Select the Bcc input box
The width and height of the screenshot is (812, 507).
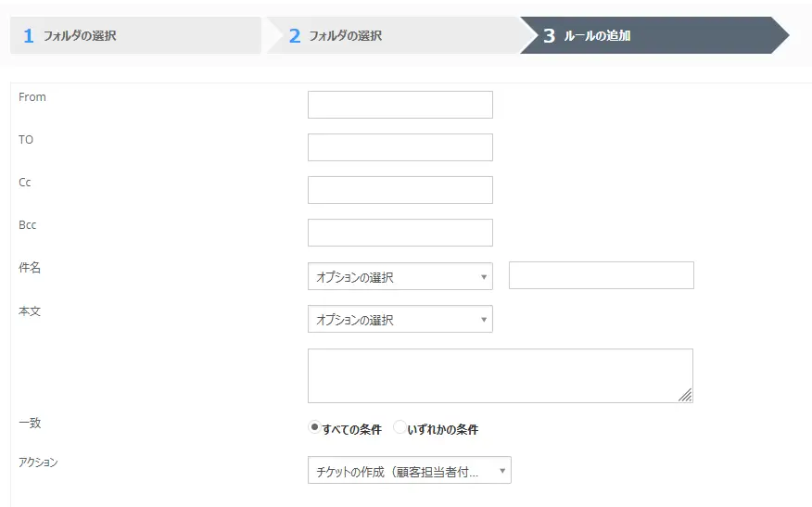400,233
